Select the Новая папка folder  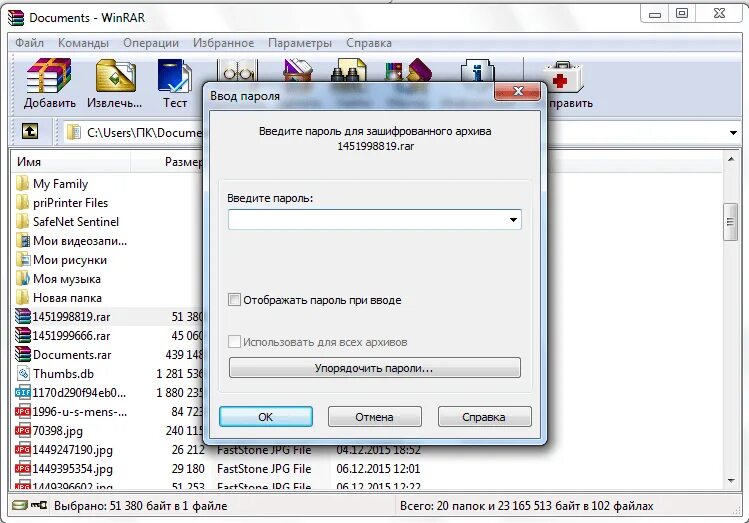(x=58, y=298)
